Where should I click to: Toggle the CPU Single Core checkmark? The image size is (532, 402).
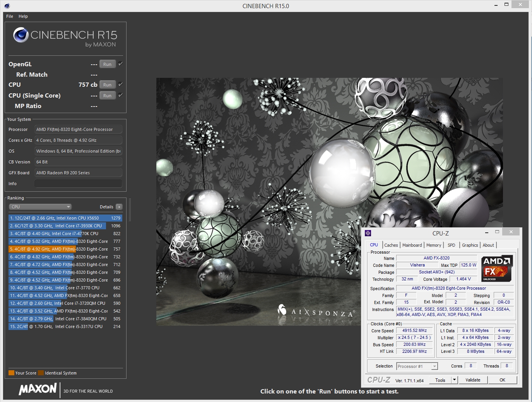pyautogui.click(x=120, y=95)
